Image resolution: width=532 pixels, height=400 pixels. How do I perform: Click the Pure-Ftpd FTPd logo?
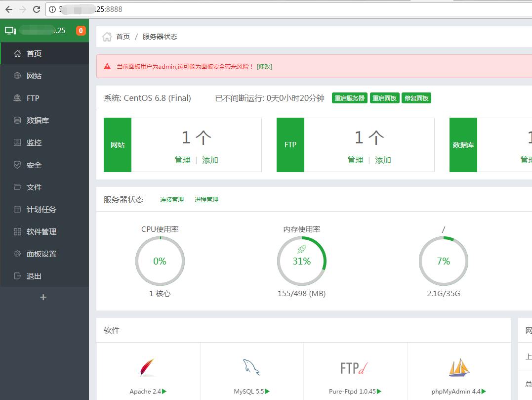point(354,368)
